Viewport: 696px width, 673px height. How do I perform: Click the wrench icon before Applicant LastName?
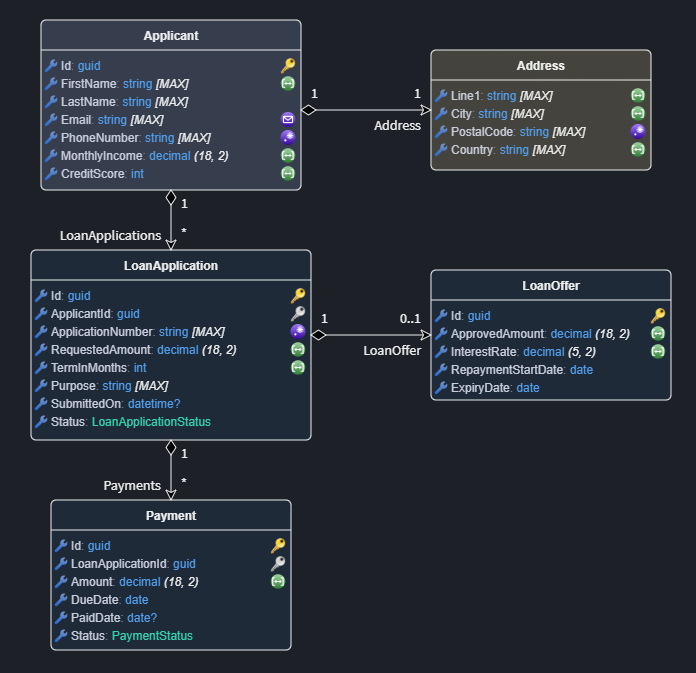click(51, 102)
